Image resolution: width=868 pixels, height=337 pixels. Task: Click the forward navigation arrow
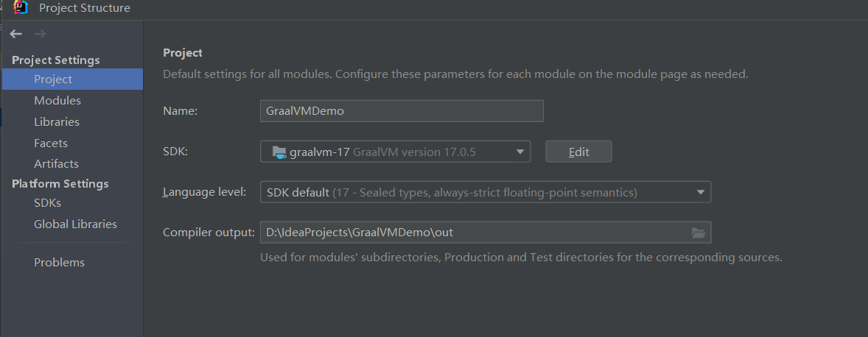(x=40, y=34)
